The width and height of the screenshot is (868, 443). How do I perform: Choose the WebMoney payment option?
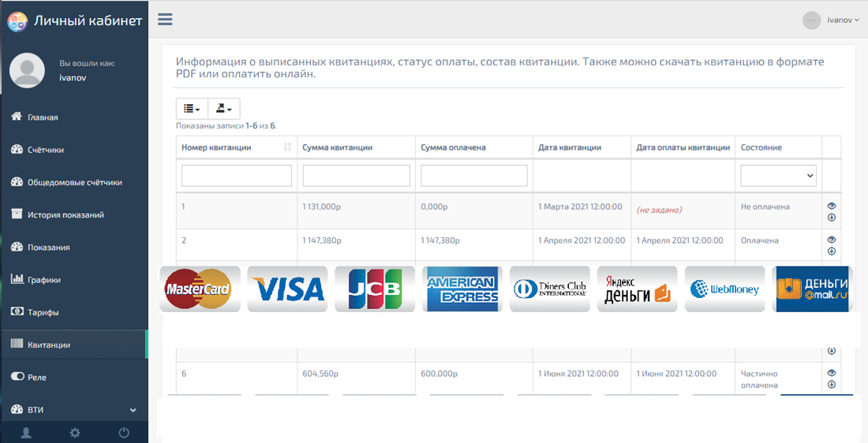click(x=724, y=289)
